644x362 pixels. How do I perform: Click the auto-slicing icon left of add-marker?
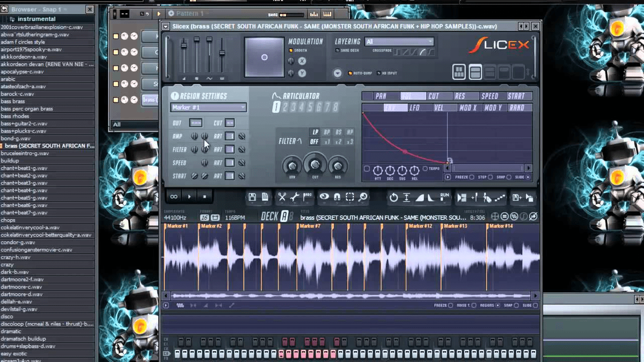pyautogui.click(x=462, y=197)
